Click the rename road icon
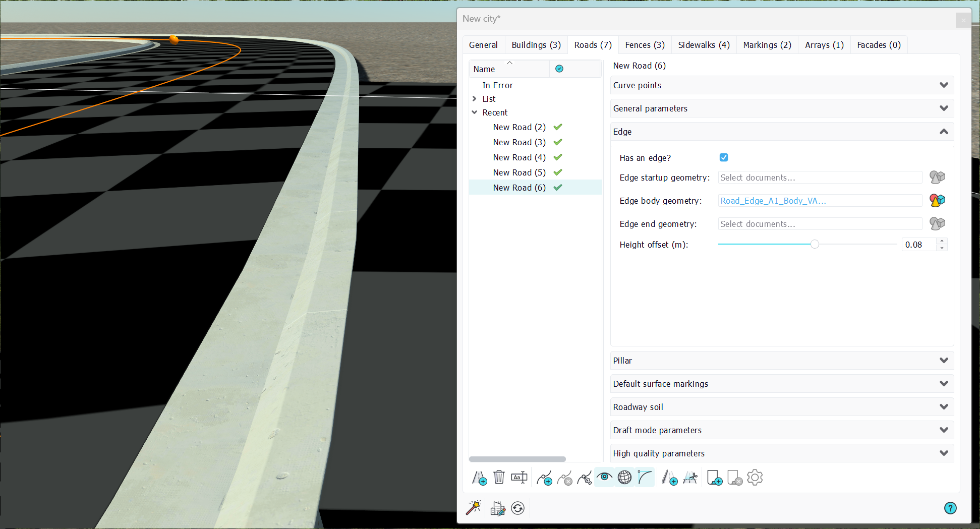The height and width of the screenshot is (529, 980). 519,477
